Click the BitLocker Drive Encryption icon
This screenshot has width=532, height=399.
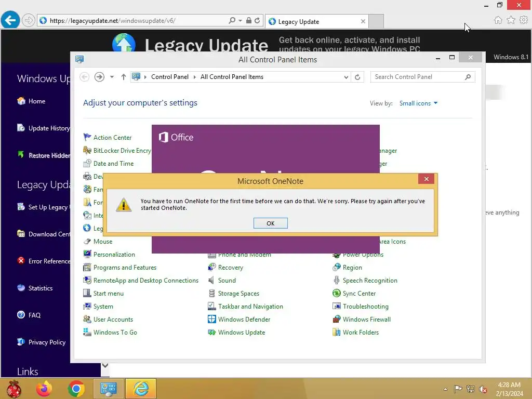87,150
